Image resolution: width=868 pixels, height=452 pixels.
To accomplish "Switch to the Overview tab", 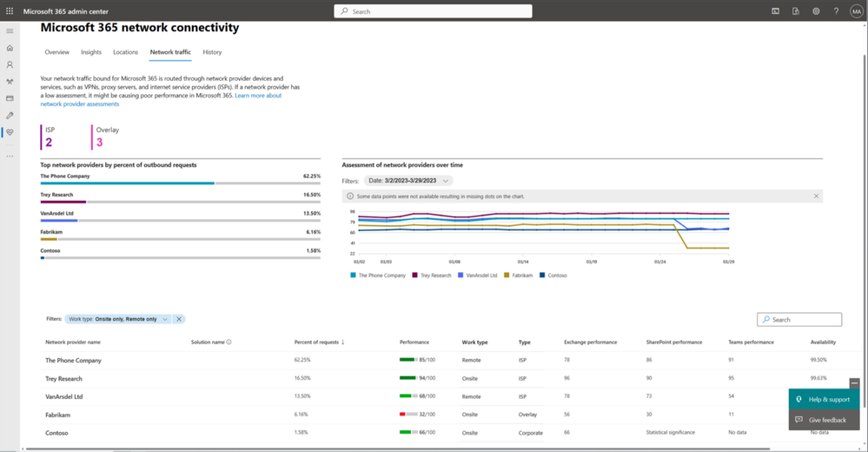I will pyautogui.click(x=57, y=52).
